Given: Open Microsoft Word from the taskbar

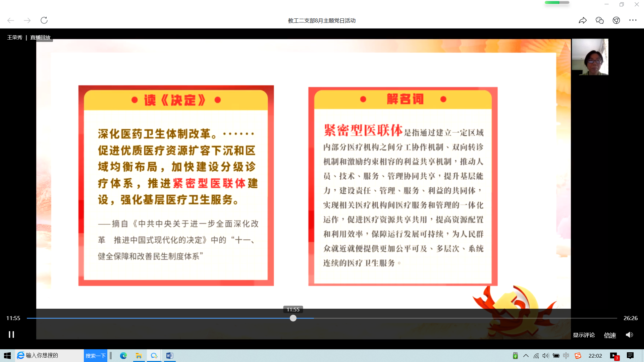Looking at the screenshot, I should (170, 356).
